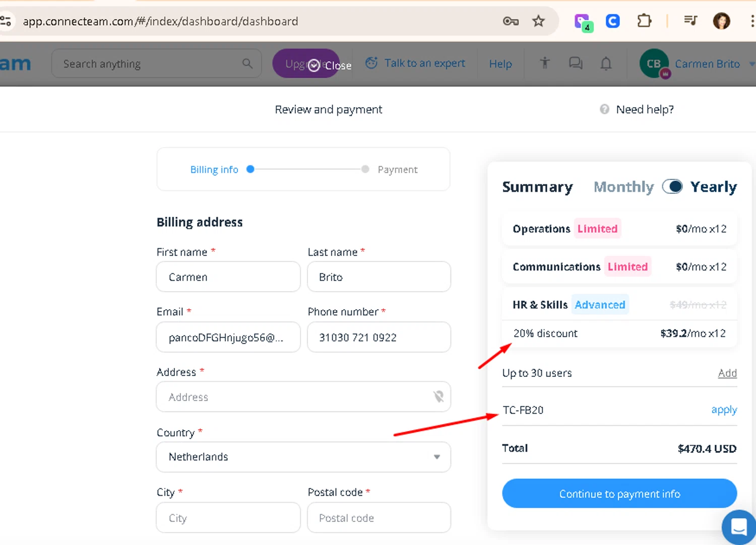This screenshot has width=756, height=545.
Task: Select the Payment step
Action: [398, 170]
